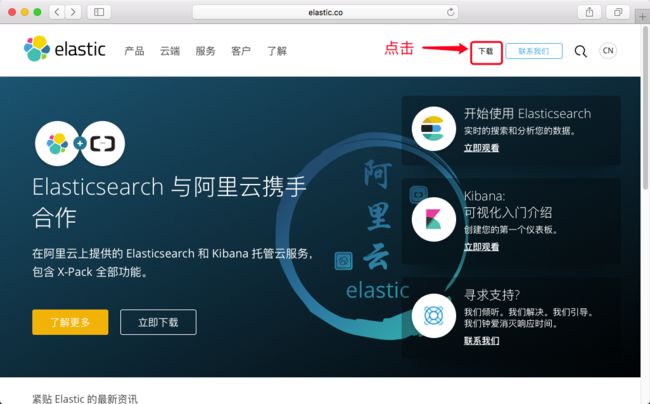Click the page vertical scrollbar

tap(645, 107)
